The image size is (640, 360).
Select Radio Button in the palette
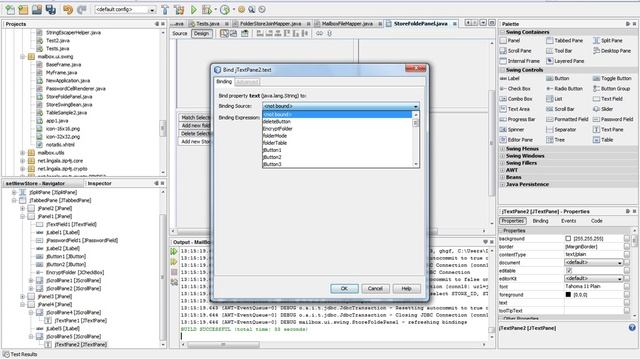coord(564,89)
